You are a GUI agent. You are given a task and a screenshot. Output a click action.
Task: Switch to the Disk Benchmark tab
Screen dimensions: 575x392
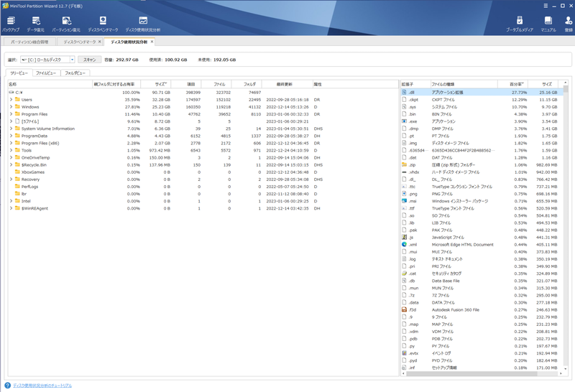pos(80,42)
